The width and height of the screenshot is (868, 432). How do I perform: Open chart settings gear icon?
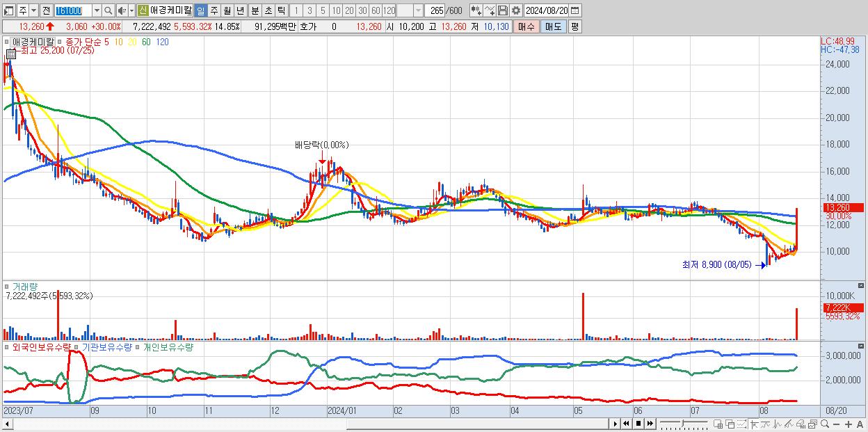coord(515,10)
